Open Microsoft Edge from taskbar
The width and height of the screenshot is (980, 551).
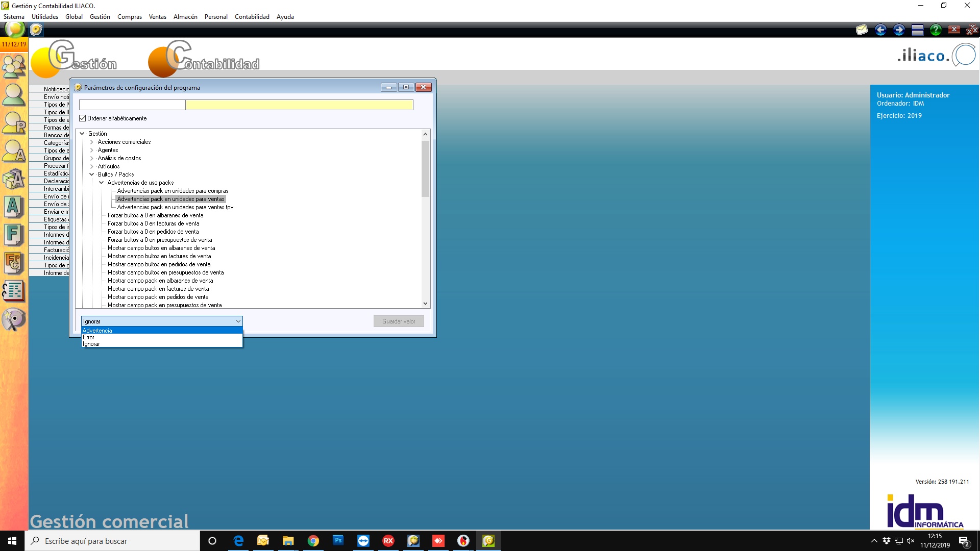coord(238,541)
